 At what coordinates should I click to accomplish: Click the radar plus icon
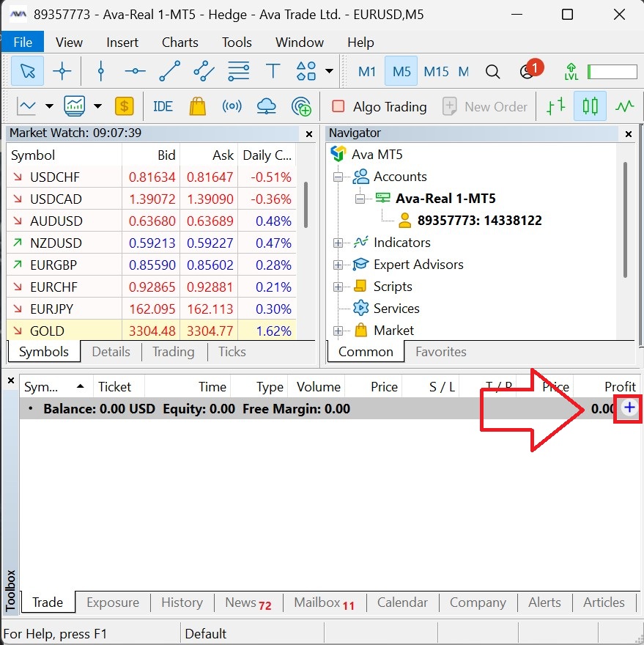[x=301, y=106]
